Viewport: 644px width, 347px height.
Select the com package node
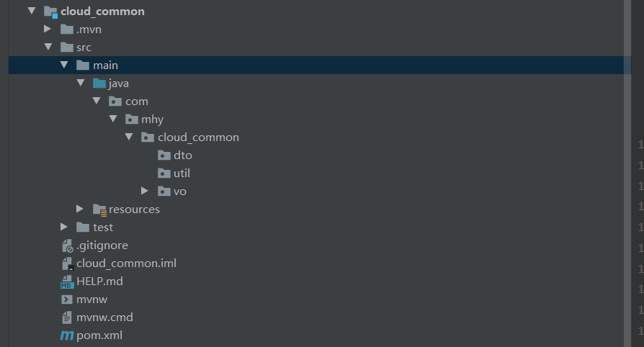click(128, 102)
